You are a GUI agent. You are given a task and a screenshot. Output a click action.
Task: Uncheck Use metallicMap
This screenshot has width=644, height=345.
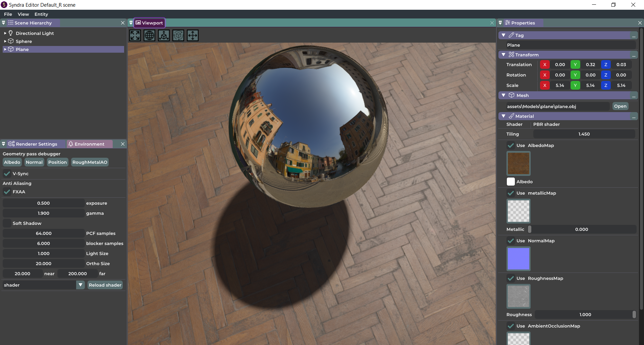coord(511,193)
